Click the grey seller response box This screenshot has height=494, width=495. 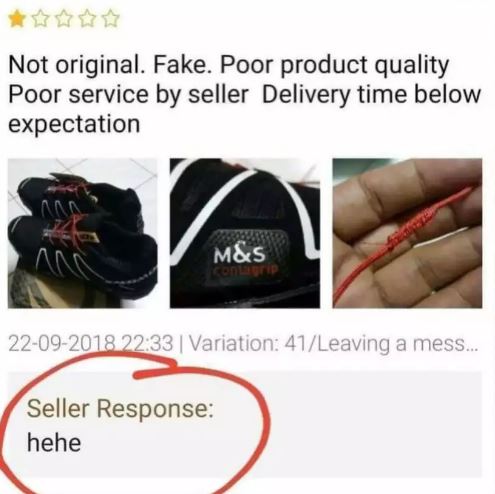pos(245,424)
